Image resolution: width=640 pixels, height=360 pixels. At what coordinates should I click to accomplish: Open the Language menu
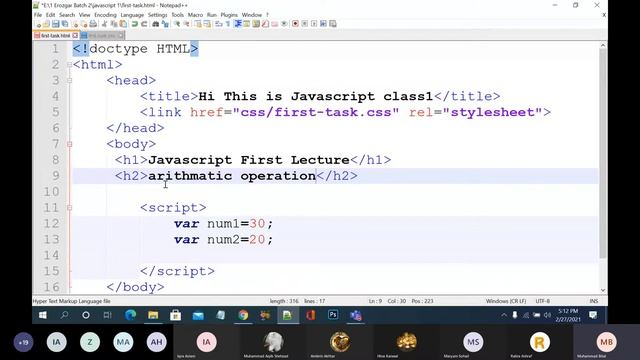tap(132, 15)
